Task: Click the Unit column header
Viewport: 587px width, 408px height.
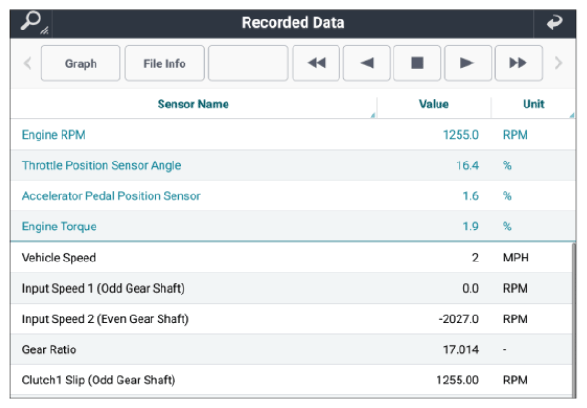Action: (x=533, y=104)
